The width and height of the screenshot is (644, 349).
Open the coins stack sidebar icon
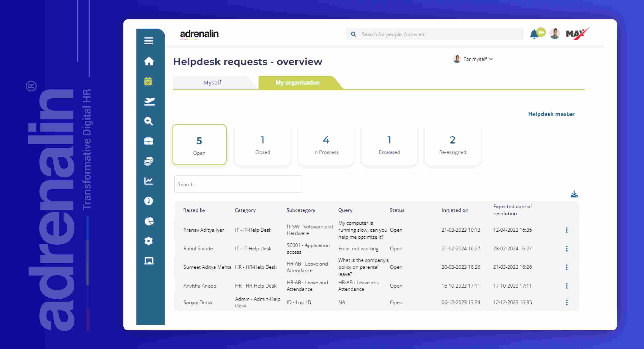[149, 161]
